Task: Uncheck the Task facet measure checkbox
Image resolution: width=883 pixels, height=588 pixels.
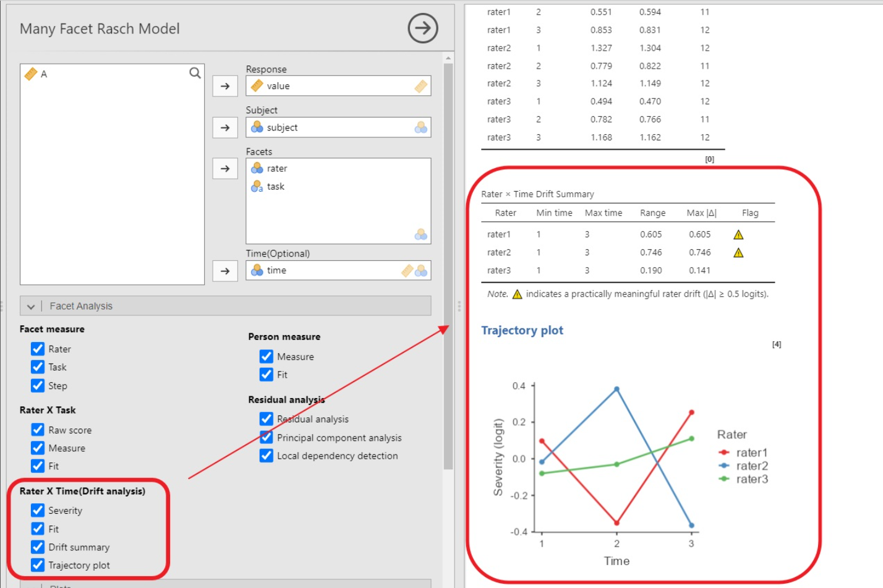Action: tap(38, 367)
